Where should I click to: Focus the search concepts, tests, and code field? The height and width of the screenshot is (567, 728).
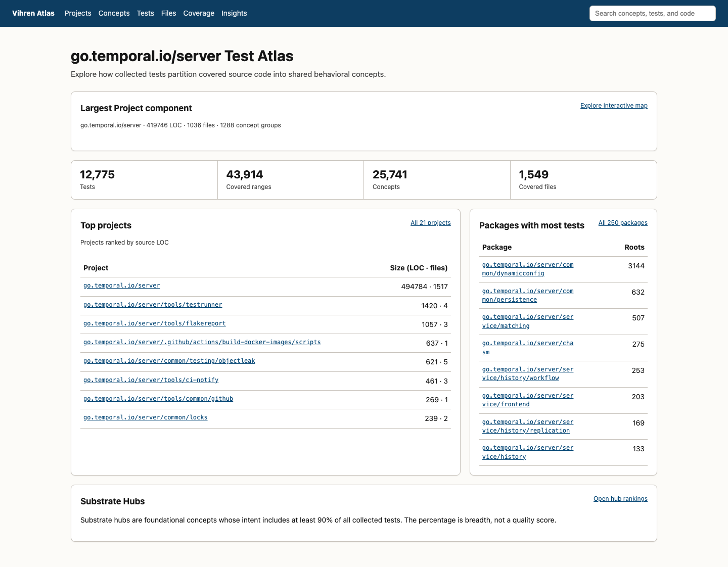pos(652,14)
